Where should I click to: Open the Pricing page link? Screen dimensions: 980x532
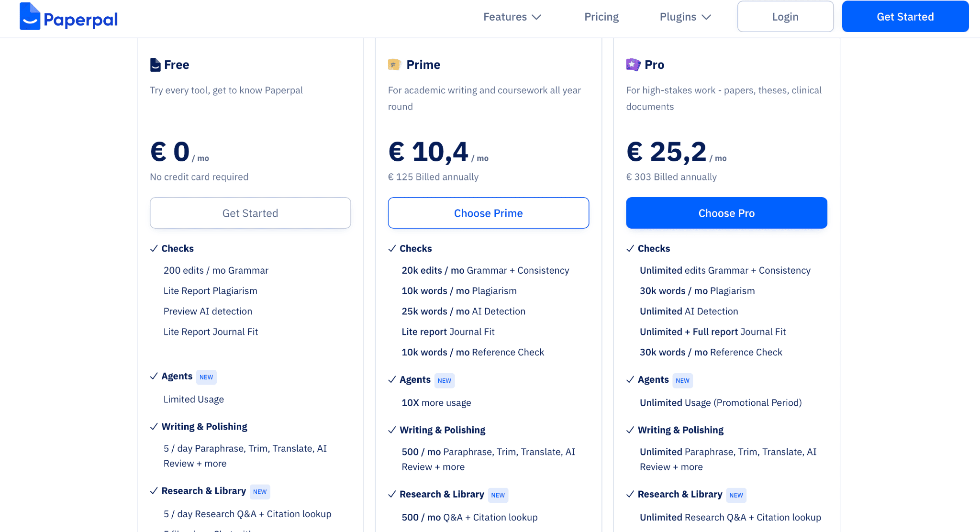coord(601,17)
